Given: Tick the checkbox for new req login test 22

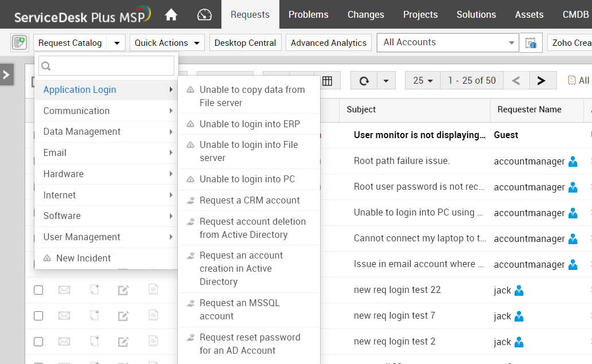Looking at the screenshot, I should (x=38, y=290).
